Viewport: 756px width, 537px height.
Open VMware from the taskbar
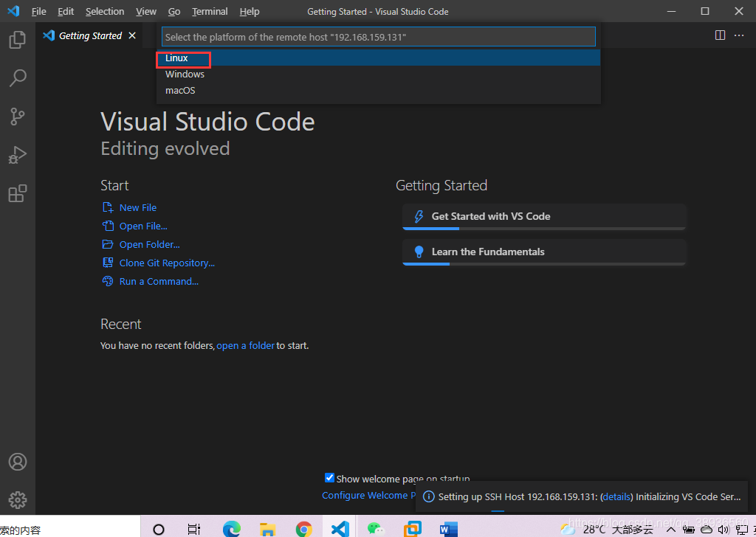tap(413, 530)
